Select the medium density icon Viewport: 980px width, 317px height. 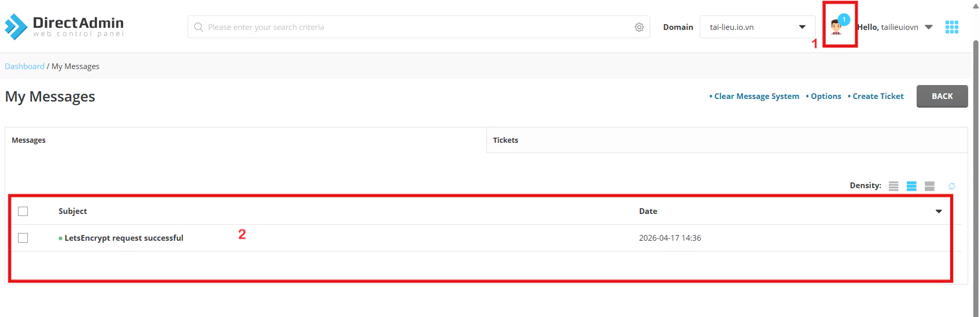click(x=911, y=186)
